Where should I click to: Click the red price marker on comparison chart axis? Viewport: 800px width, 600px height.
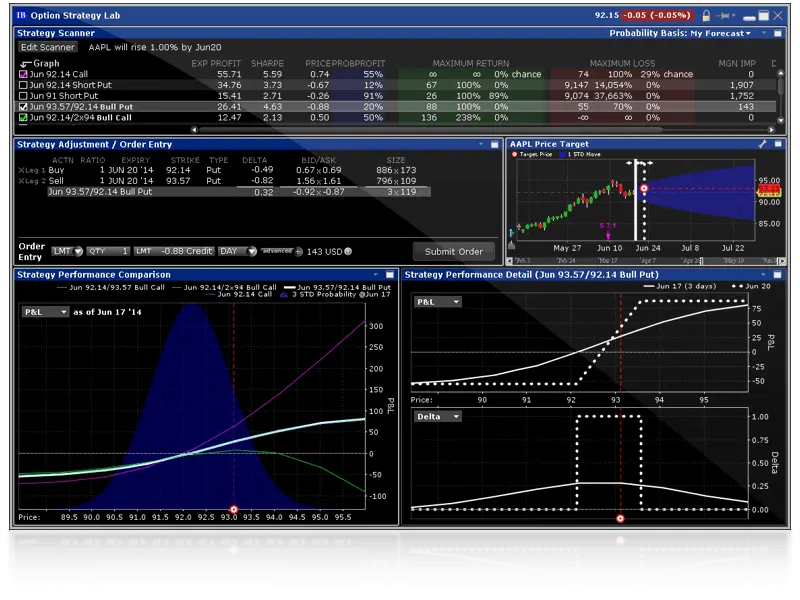coord(234,510)
